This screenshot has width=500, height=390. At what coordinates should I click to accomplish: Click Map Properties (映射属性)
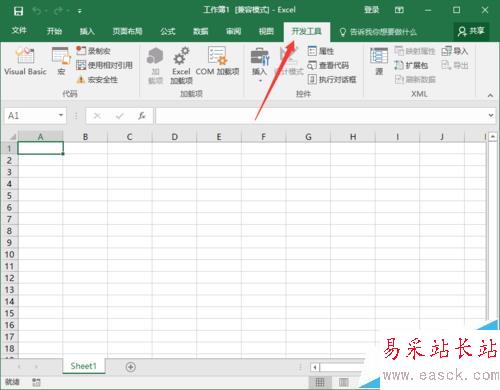[415, 51]
